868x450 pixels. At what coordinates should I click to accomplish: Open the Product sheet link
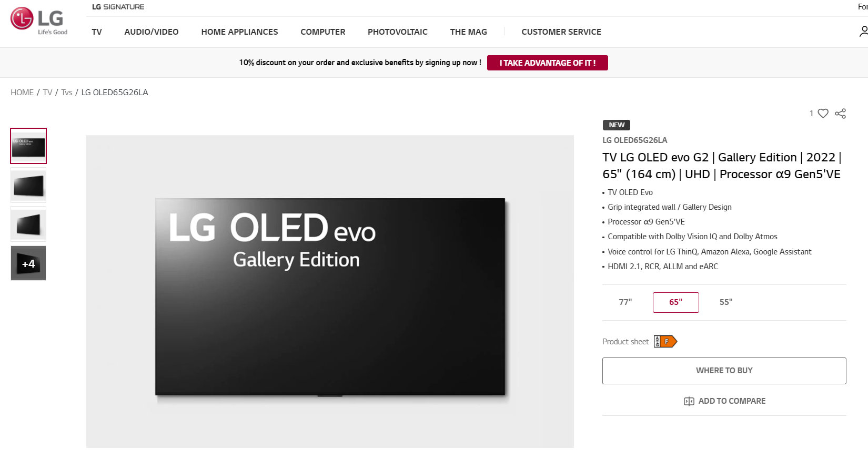(625, 342)
